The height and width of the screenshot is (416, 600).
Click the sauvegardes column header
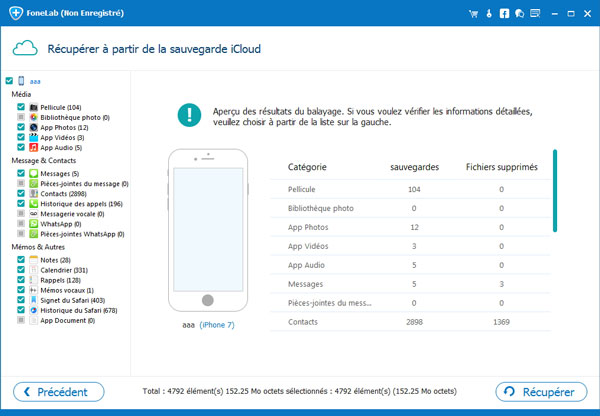[414, 167]
